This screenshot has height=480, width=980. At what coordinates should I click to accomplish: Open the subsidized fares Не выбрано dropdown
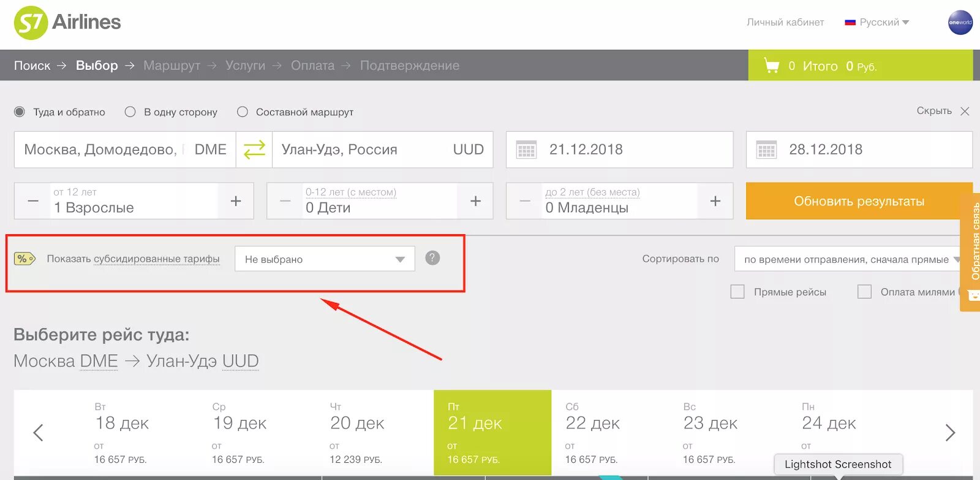(x=325, y=259)
